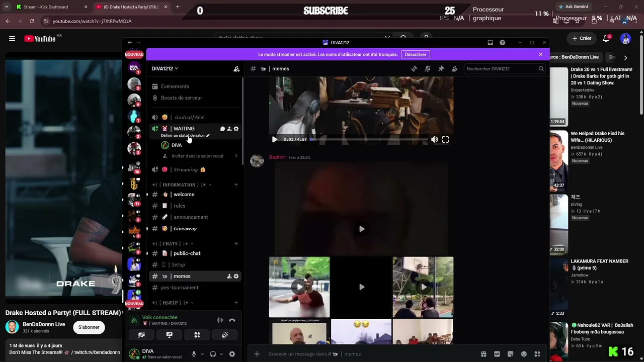Open the public-chat text channel
Viewport: 644px width, 362px height.
[195, 253]
